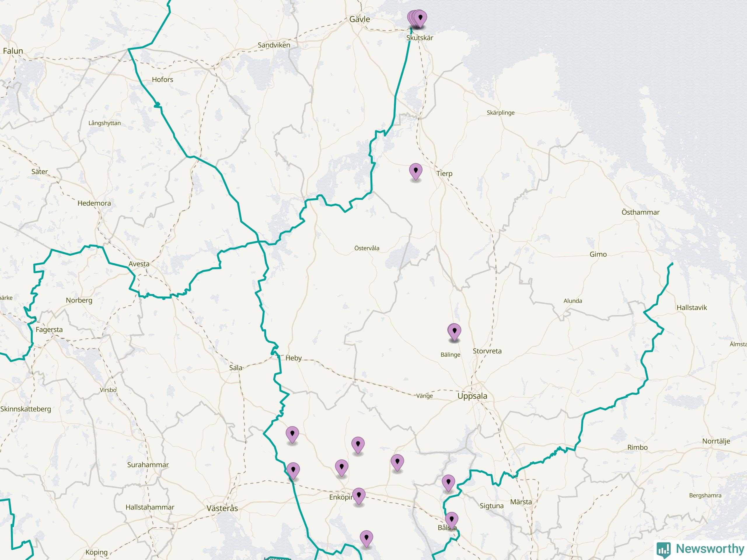Click the Tierp town label

click(x=444, y=174)
